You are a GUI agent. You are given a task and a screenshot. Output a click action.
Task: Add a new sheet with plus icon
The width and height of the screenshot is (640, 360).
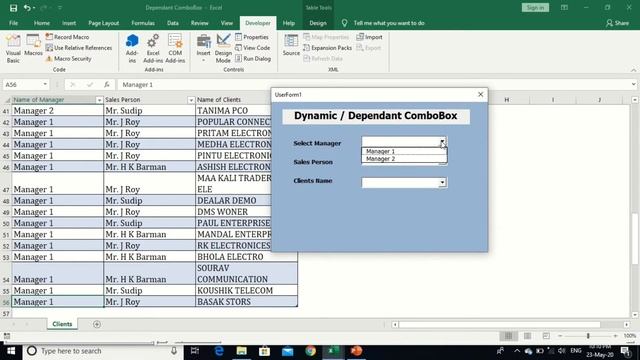[97, 324]
